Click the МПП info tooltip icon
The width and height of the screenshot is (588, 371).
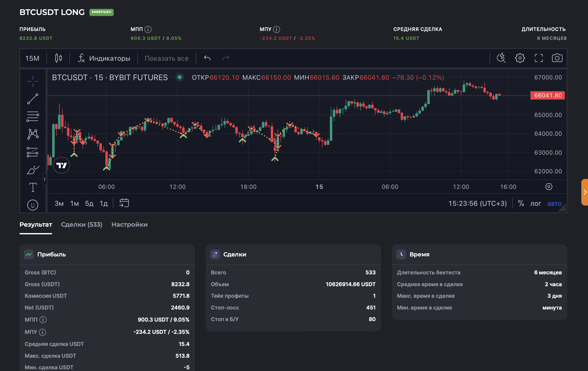(148, 29)
